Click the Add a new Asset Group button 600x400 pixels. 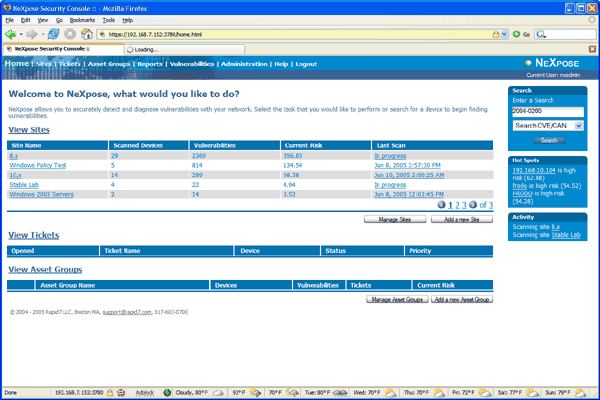click(x=461, y=299)
